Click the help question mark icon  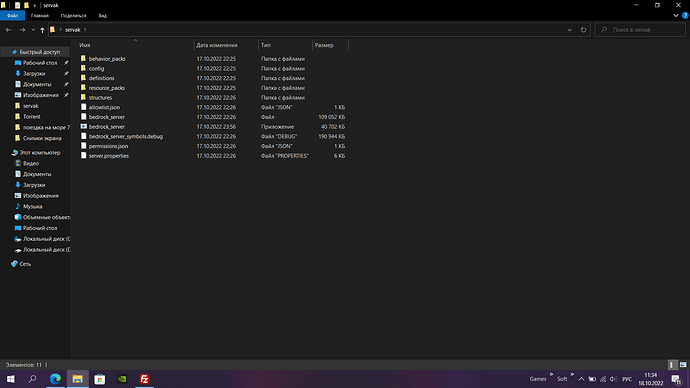685,15
